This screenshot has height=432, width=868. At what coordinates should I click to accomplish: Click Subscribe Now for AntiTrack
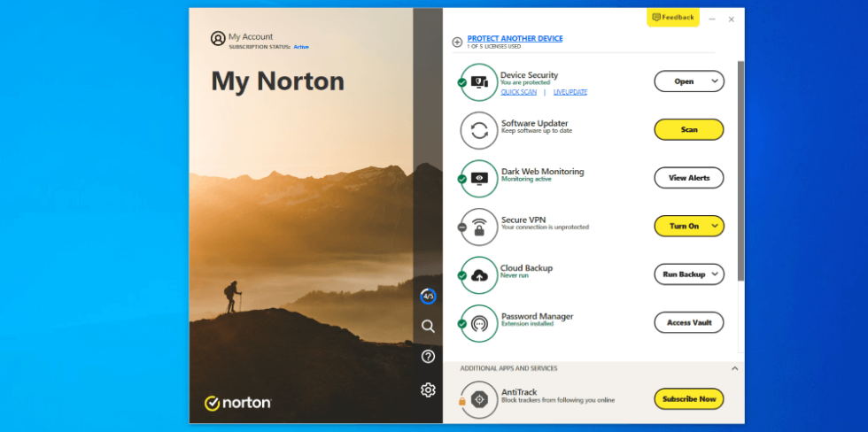pos(689,399)
